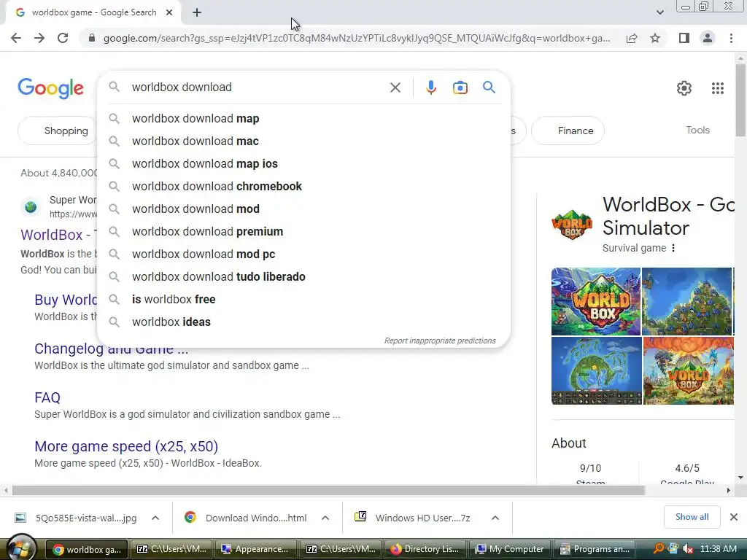
Task: Reload the current page
Action: coord(63,38)
